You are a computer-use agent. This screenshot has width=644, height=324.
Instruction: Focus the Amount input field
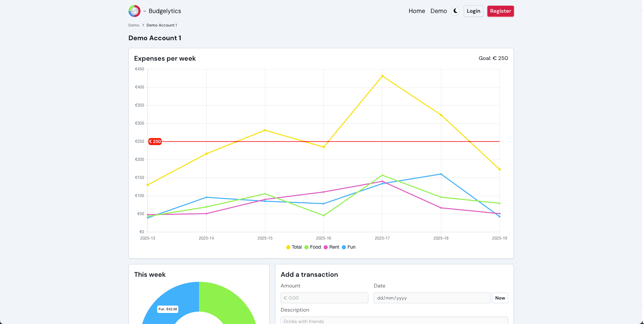tap(324, 298)
